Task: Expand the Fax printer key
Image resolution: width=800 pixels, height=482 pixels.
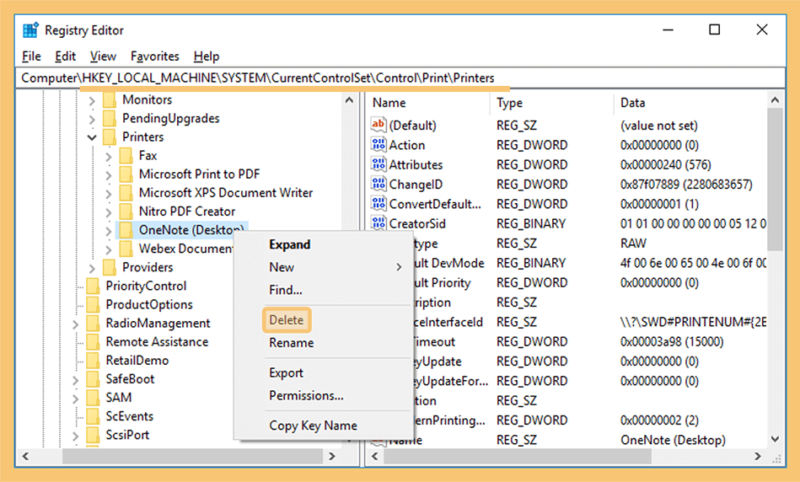Action: (109, 156)
